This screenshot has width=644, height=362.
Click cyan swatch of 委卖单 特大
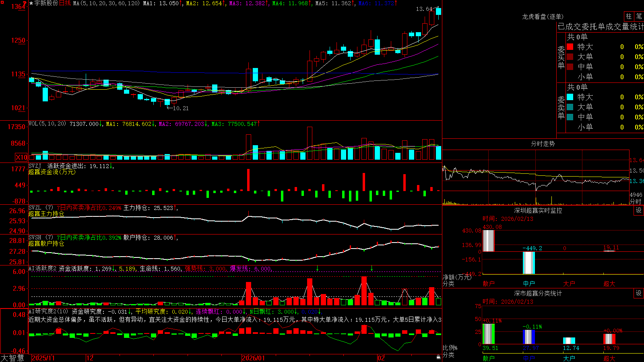click(570, 97)
